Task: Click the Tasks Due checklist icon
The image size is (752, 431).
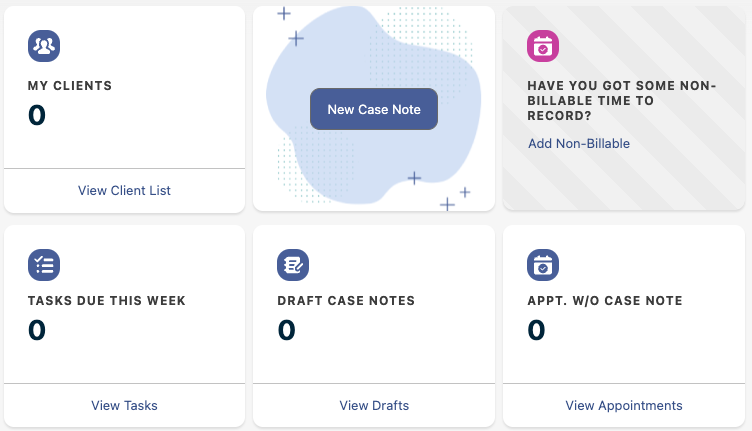Action: (x=44, y=264)
